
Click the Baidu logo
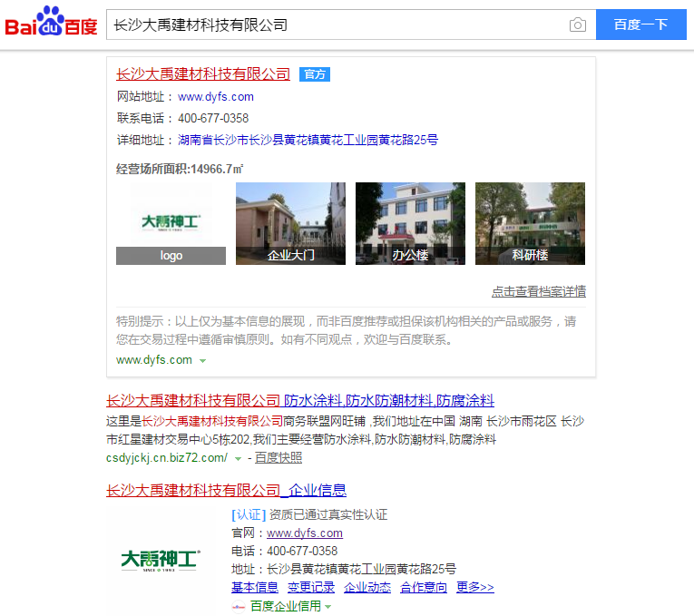pos(51,21)
